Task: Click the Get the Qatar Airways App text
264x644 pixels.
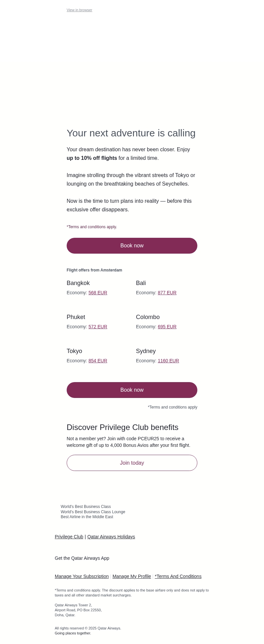Action: coord(82,558)
